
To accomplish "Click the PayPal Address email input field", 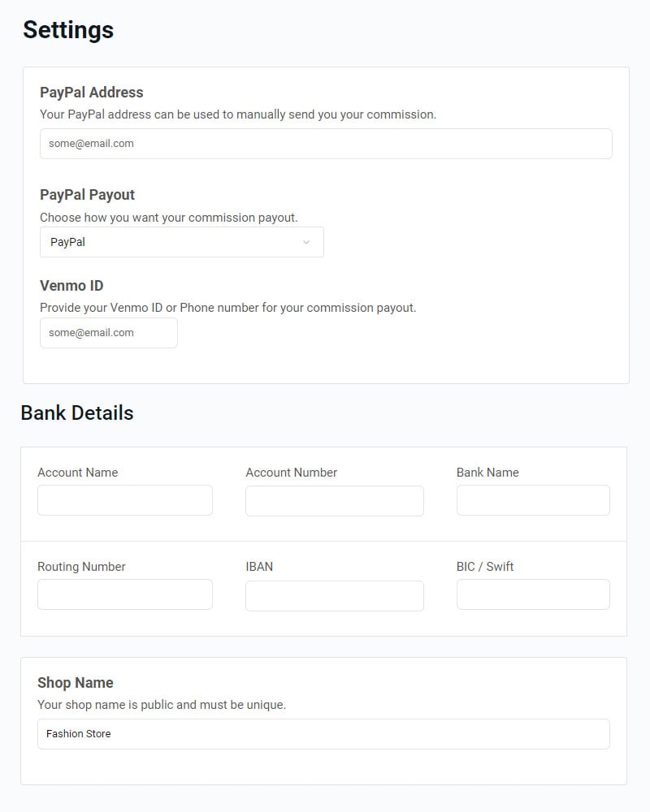I will (325, 144).
